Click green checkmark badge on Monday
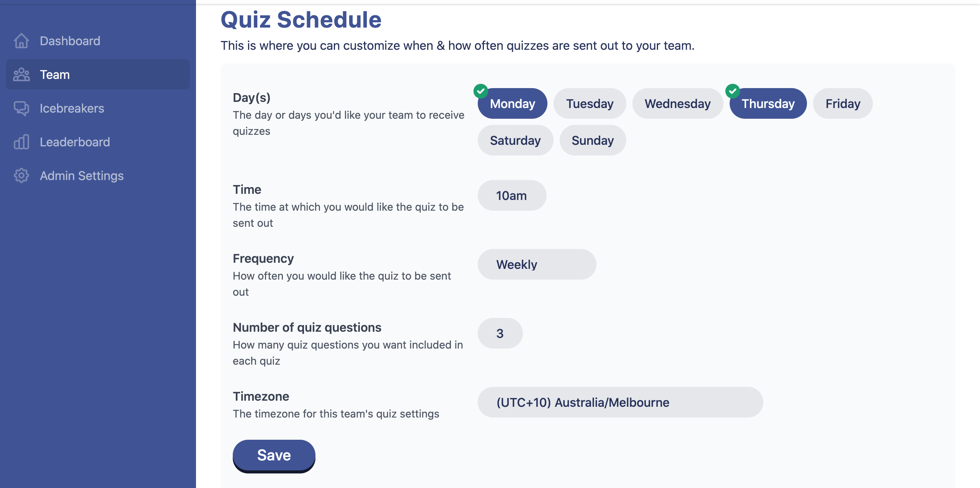This screenshot has height=488, width=980. point(481,91)
